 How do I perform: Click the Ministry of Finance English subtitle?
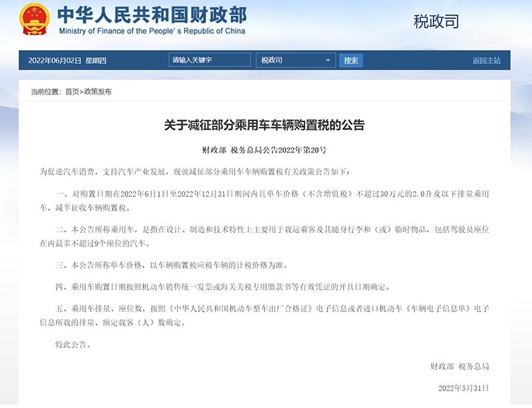[152, 31]
